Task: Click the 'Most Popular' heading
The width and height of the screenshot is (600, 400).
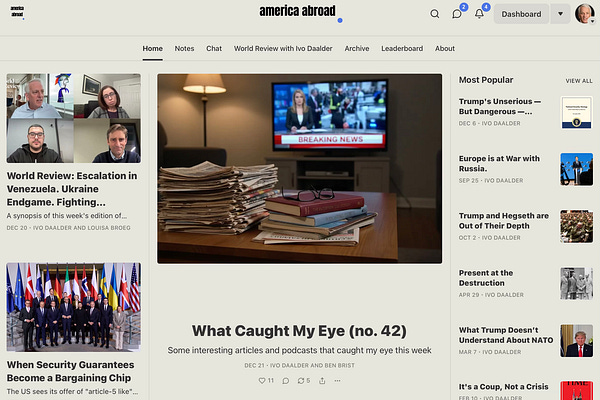Action: click(486, 80)
